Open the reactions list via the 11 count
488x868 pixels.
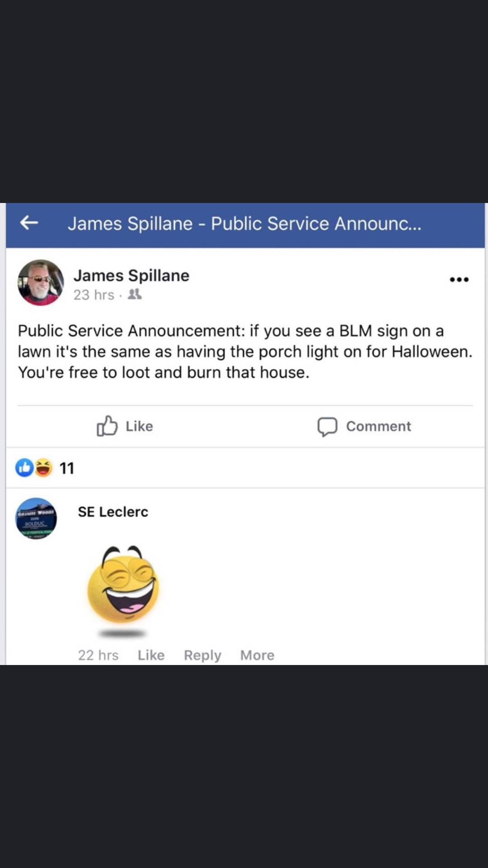coord(66,468)
